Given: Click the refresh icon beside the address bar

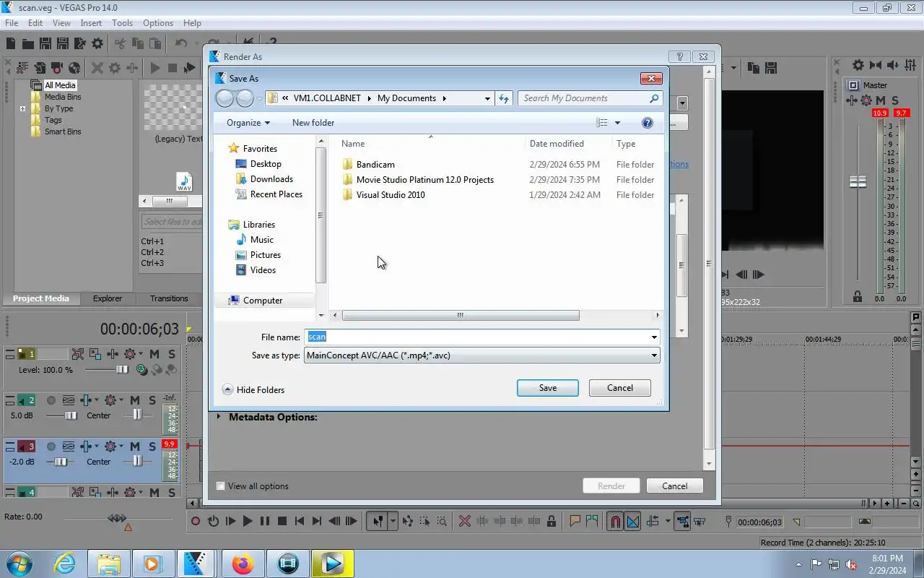Looking at the screenshot, I should point(504,98).
